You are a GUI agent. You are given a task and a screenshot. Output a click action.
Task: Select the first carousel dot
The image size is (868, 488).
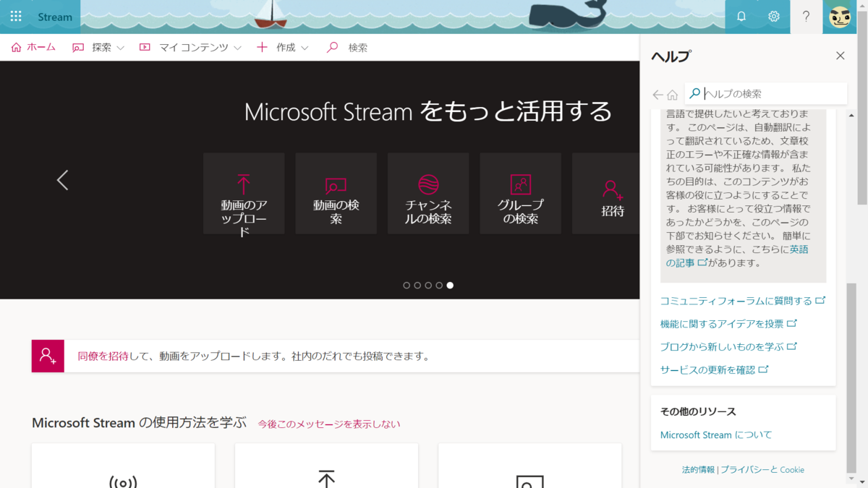[407, 286]
